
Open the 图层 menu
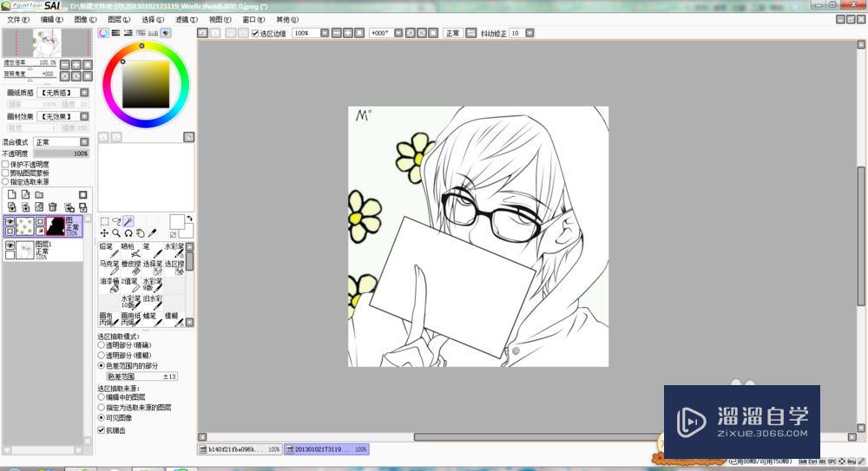pos(119,19)
